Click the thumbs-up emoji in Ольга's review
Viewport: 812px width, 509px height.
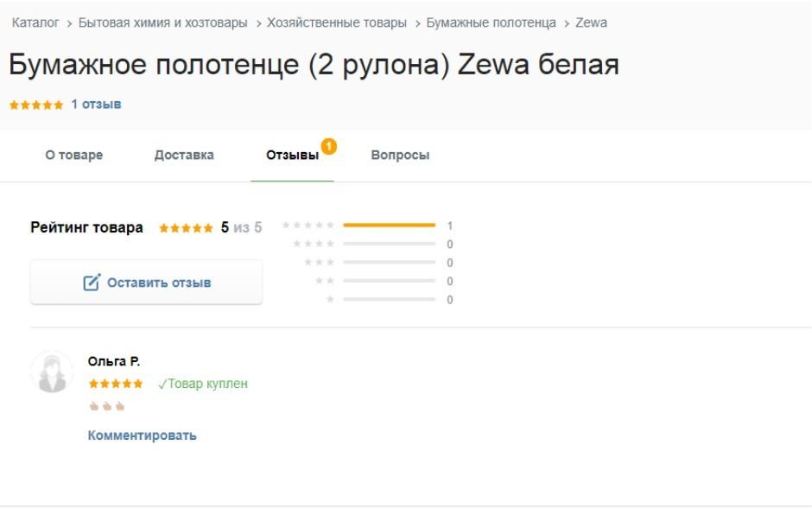[107, 406]
